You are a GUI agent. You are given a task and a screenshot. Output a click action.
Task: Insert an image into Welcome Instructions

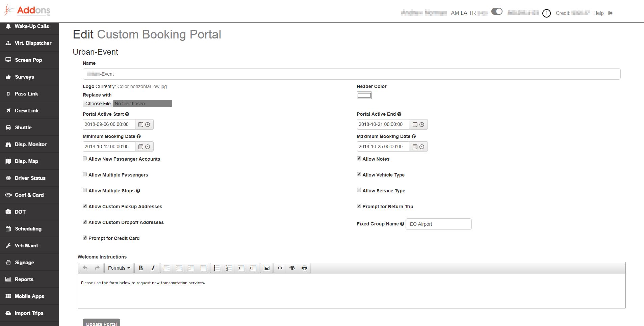pos(266,268)
